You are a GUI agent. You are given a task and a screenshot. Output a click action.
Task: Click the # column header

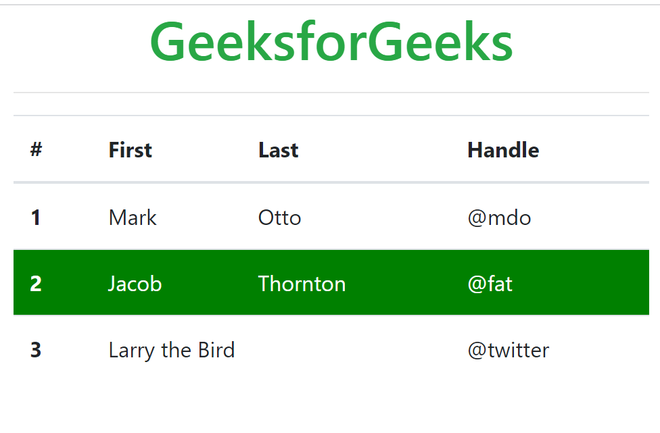tap(36, 150)
